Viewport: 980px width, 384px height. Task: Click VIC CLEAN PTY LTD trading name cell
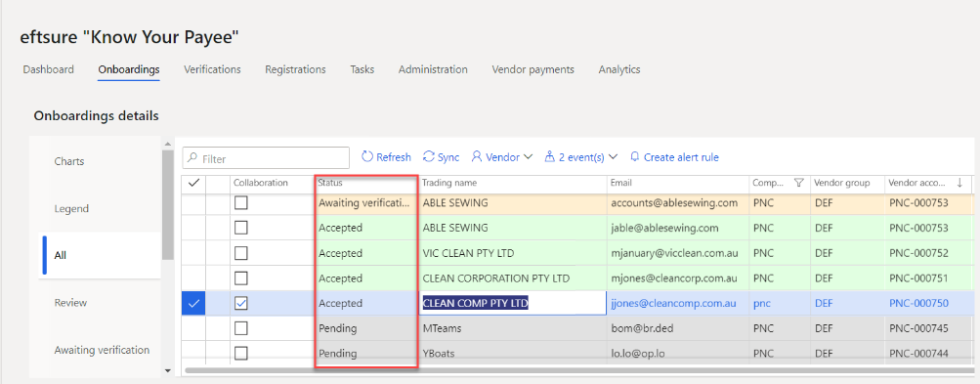pos(513,253)
